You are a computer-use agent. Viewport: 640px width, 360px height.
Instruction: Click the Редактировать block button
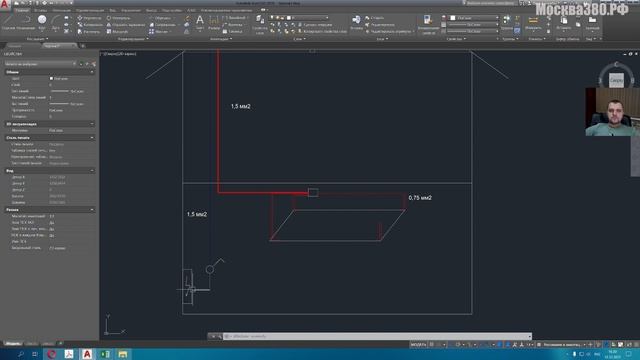(381, 24)
